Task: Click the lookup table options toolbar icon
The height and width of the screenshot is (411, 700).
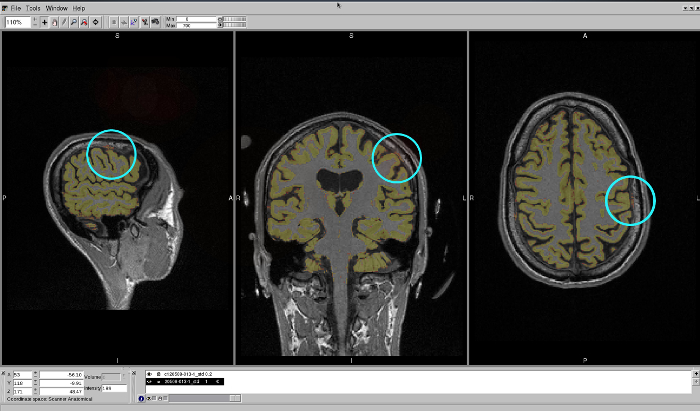Action: (x=145, y=22)
